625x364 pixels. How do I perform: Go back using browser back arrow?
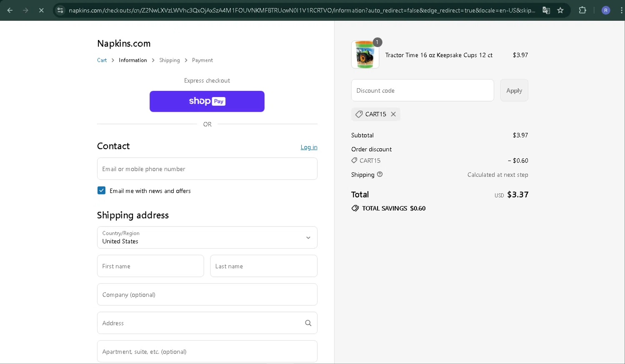coord(10,10)
